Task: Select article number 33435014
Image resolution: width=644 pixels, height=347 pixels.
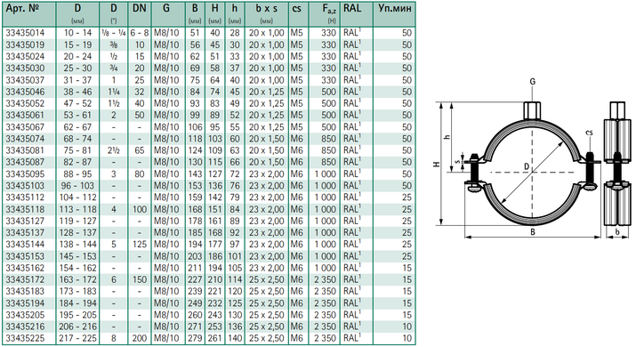Action: pos(25,33)
